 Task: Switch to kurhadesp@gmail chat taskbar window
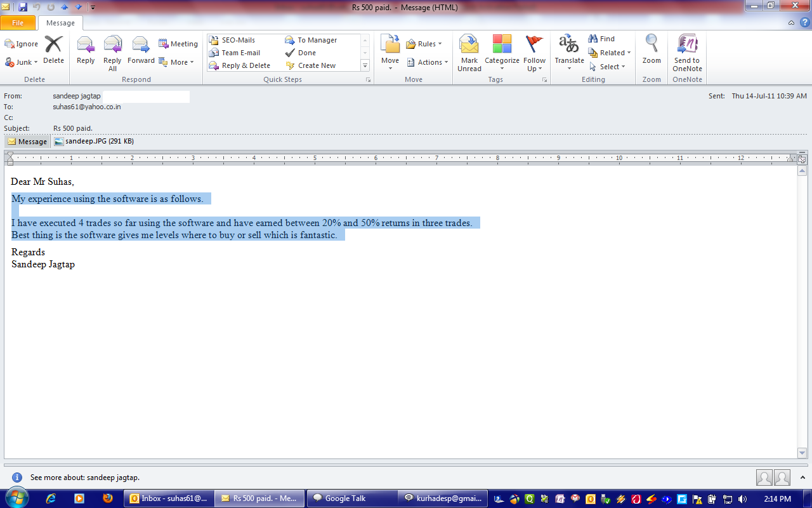point(443,498)
